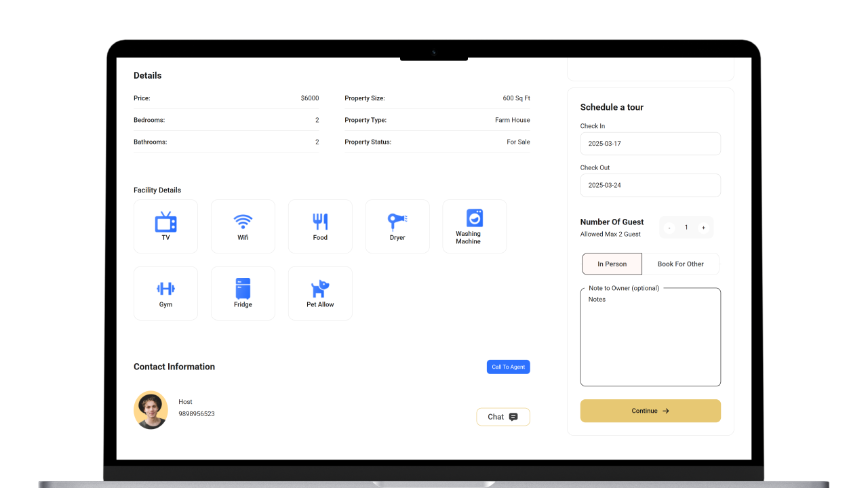Open Chat with the host
Viewport: 868px width, 488px height.
[503, 417]
